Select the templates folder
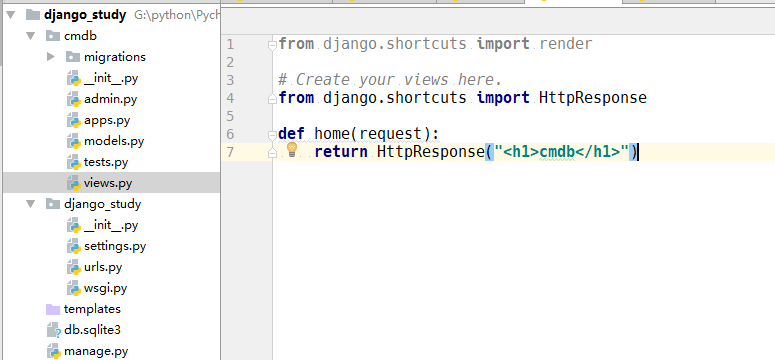This screenshot has height=360, width=775. pos(92,309)
